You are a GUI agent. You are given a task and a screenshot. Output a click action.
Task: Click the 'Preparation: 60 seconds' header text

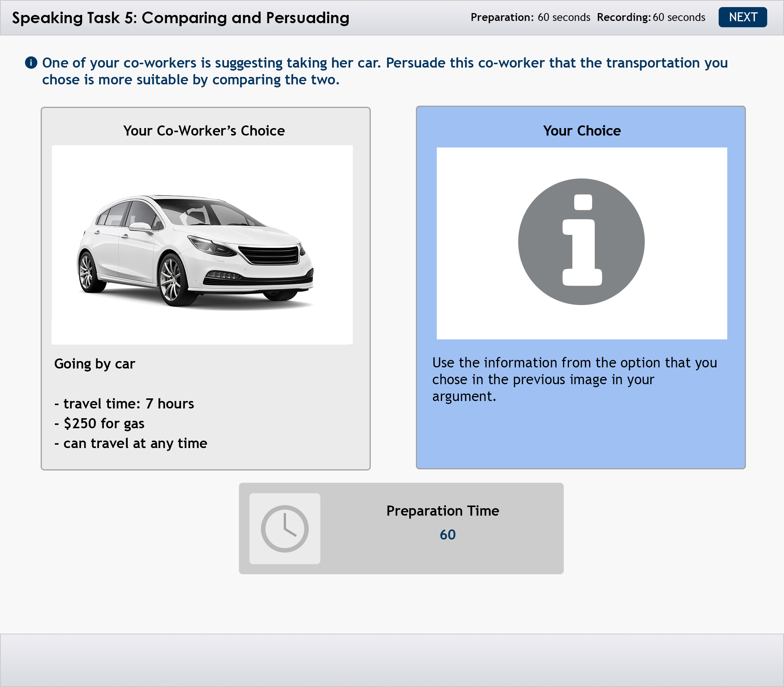(530, 17)
